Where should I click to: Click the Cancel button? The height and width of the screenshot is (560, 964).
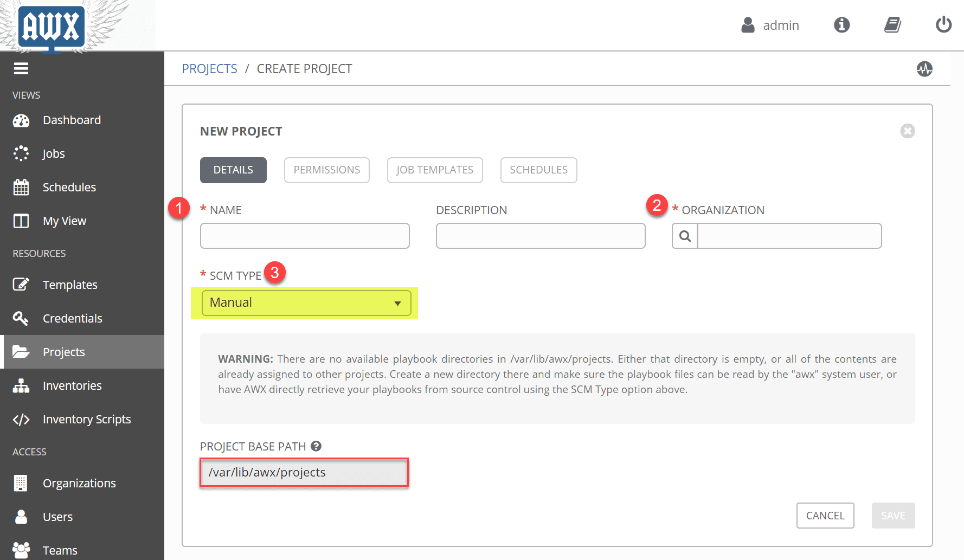pos(825,516)
